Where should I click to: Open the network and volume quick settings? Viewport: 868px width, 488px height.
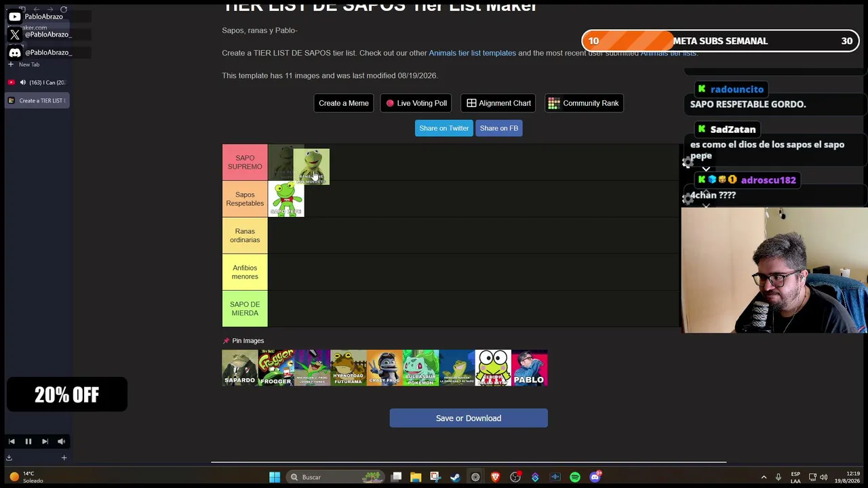(818, 477)
